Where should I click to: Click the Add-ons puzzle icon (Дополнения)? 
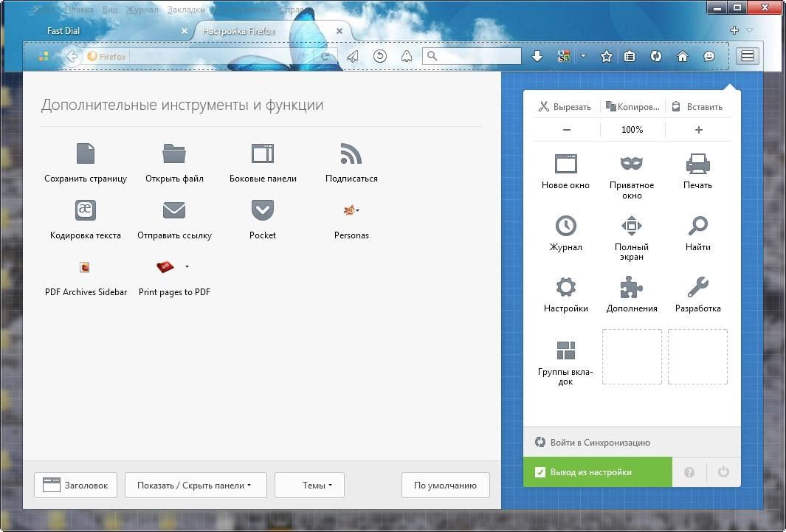point(632,287)
